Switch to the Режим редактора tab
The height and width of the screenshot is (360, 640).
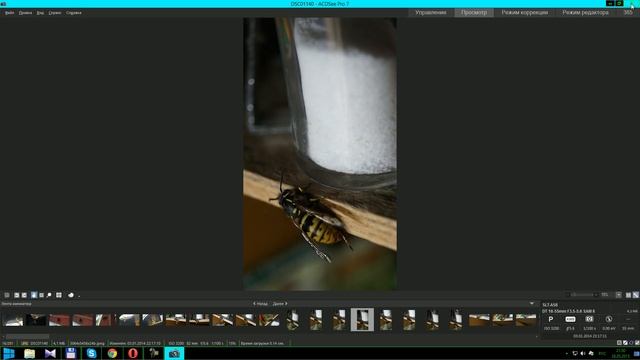pyautogui.click(x=585, y=13)
